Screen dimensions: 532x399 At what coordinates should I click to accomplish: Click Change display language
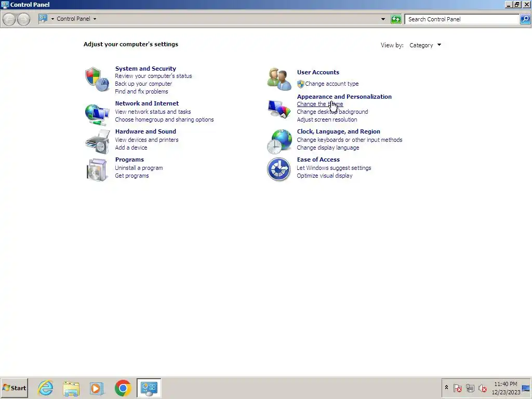click(x=328, y=148)
